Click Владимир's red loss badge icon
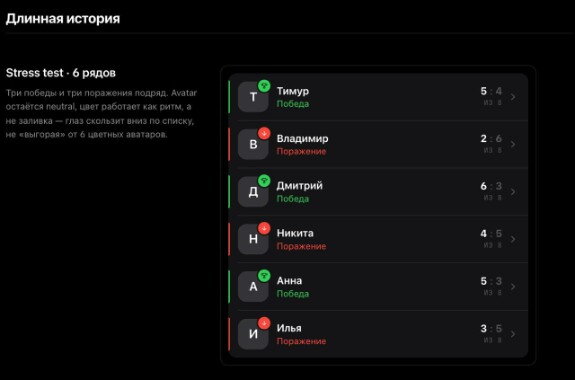 264,133
